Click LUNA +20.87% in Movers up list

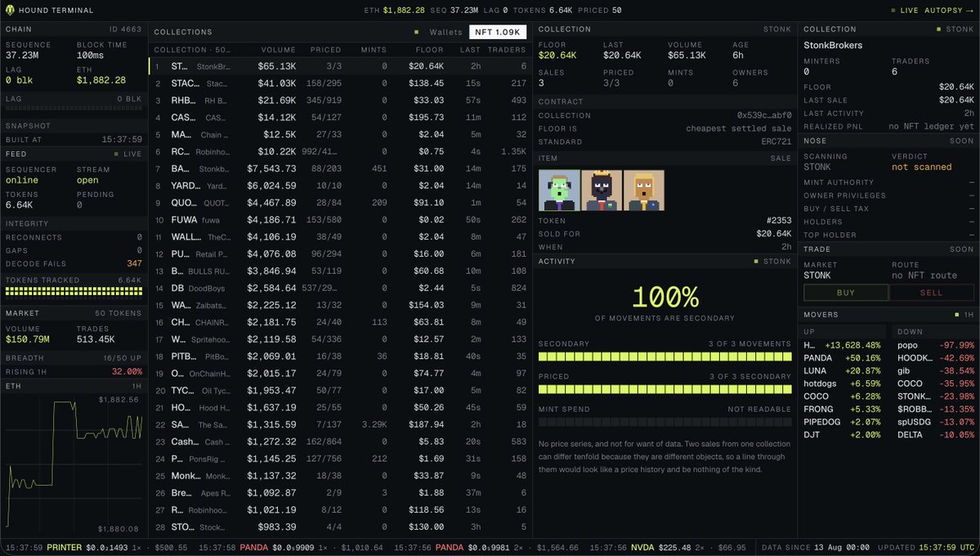click(x=842, y=371)
